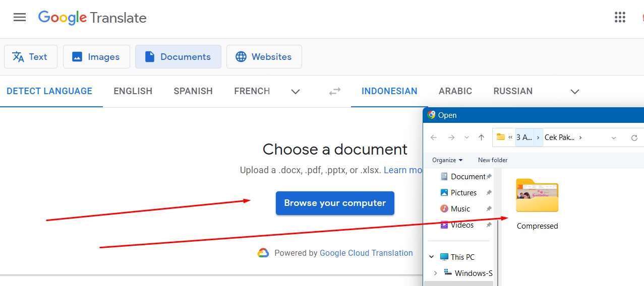This screenshot has width=644, height=286.
Task: Swap source and target languages
Action: coord(335,91)
